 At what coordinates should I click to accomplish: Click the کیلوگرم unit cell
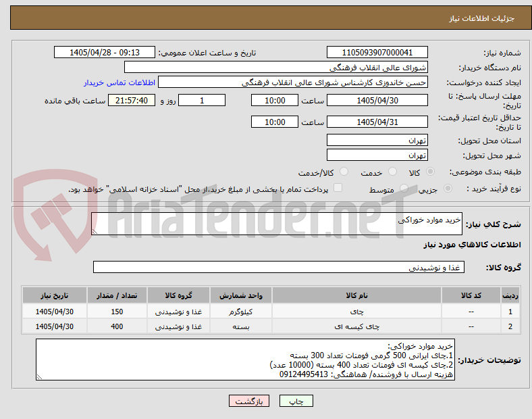pyautogui.click(x=240, y=312)
